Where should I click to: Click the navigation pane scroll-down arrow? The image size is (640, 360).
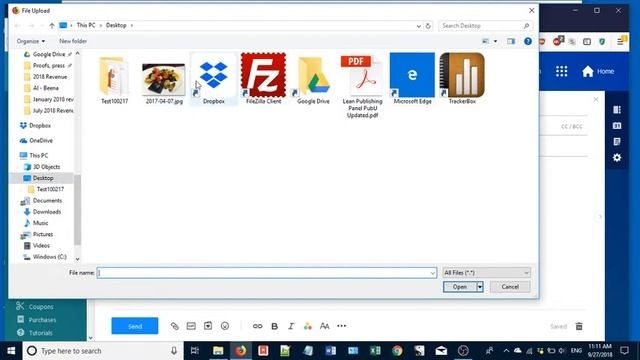(77, 259)
